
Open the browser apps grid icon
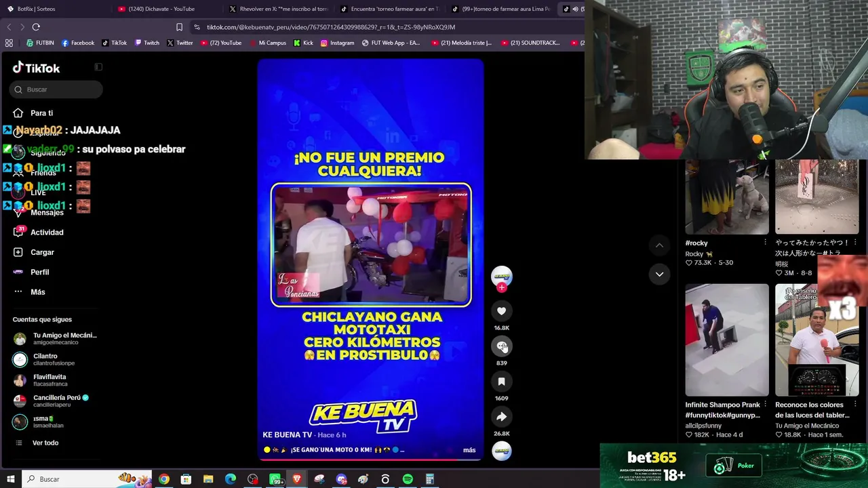(x=9, y=43)
